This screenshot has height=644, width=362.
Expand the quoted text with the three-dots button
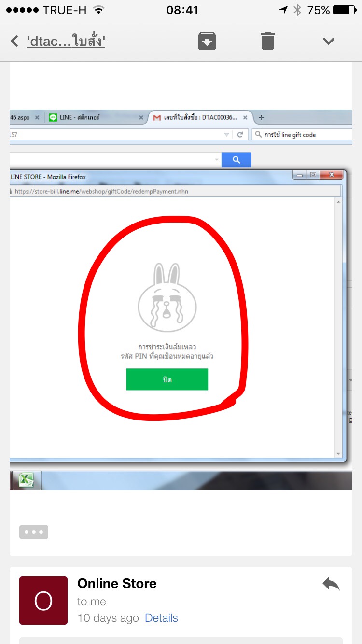[34, 532]
